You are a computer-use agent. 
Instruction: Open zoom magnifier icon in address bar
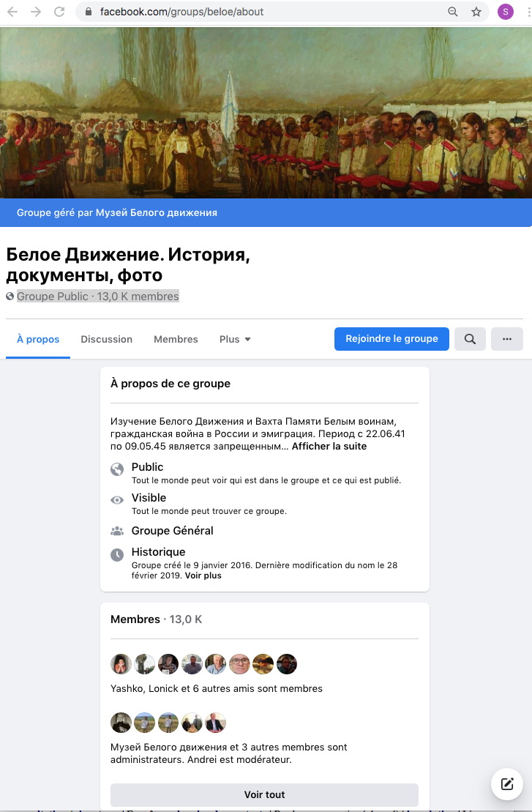pyautogui.click(x=453, y=12)
